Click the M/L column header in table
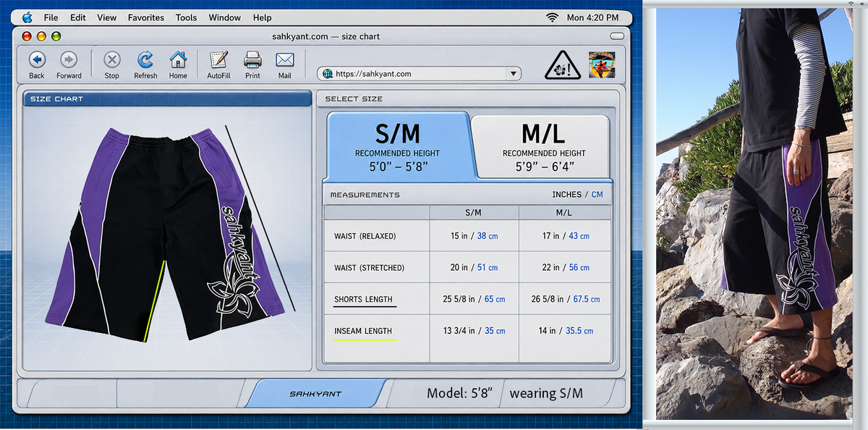The image size is (868, 430). 564,213
